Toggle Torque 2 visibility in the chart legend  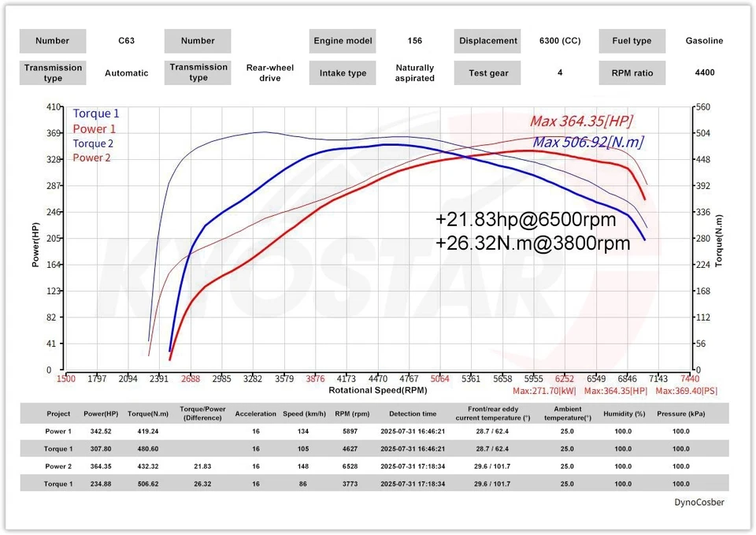tap(93, 143)
